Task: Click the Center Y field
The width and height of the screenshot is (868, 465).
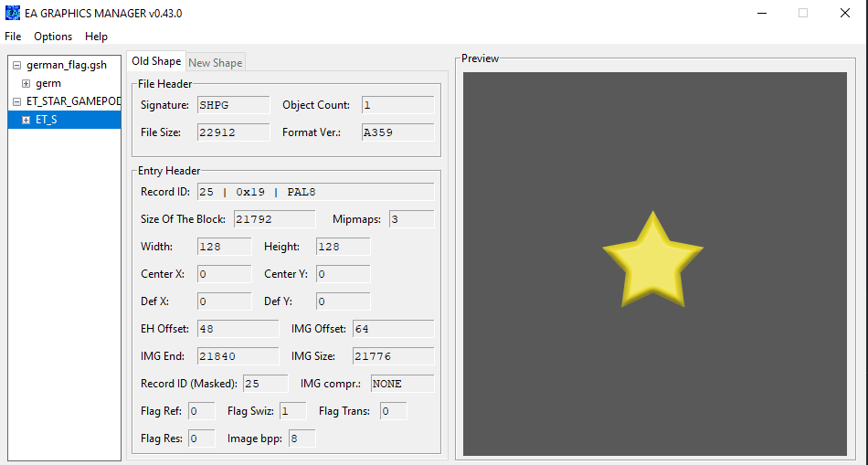Action: pos(344,274)
